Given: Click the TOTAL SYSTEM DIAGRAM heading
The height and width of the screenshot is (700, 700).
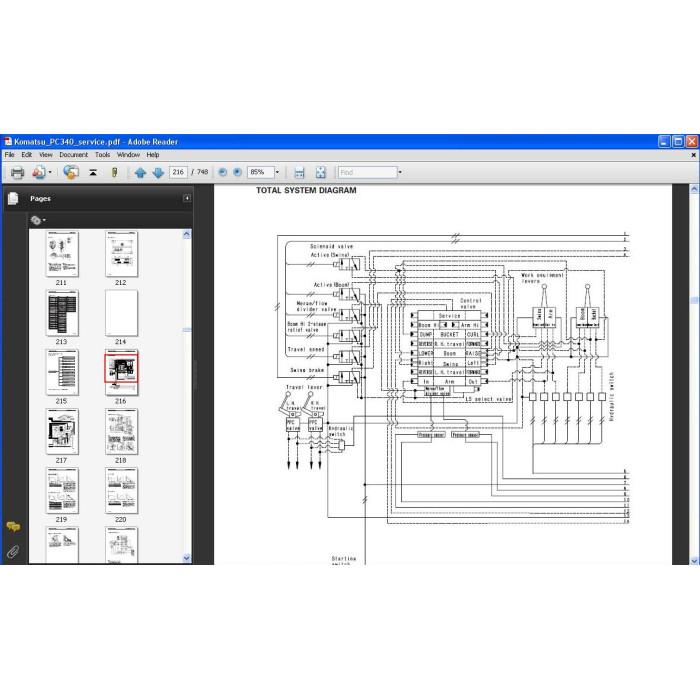Looking at the screenshot, I should pyautogui.click(x=306, y=190).
